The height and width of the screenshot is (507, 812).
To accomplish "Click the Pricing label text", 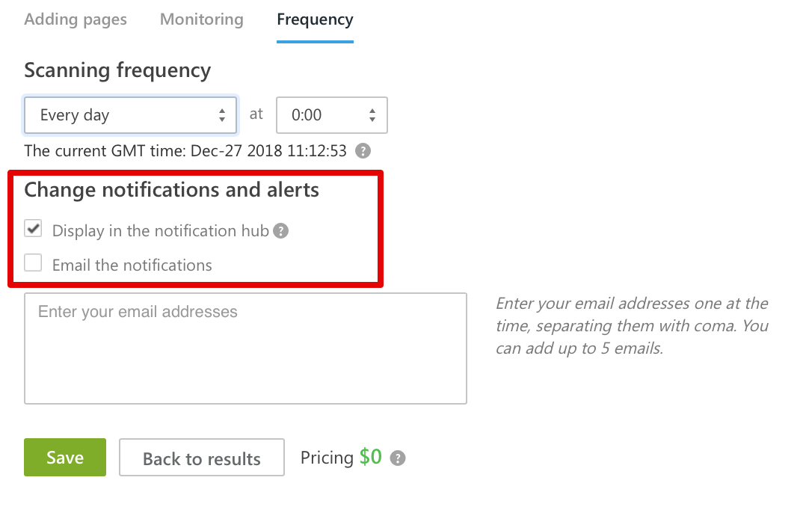I will (327, 458).
